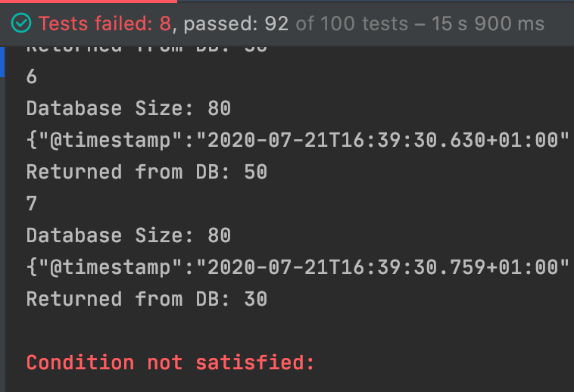Screen dimensions: 574x392
Task: Click the "of 100 tests" summary text
Action: click(x=351, y=24)
